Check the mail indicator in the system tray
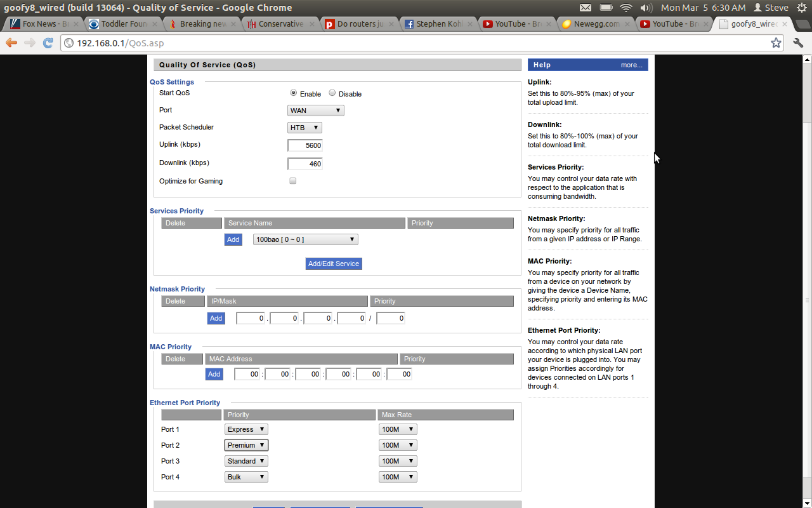 point(585,8)
